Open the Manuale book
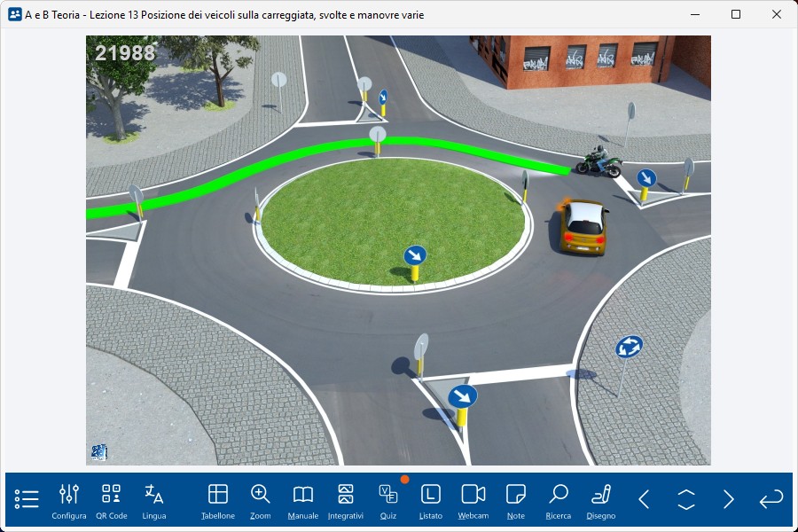This screenshot has width=798, height=532. (303, 500)
